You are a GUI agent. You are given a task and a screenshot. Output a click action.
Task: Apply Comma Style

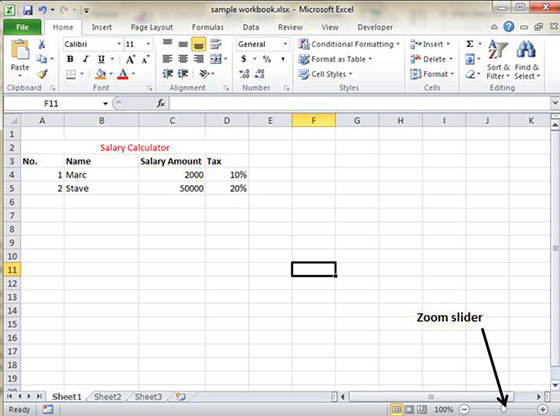[282, 59]
